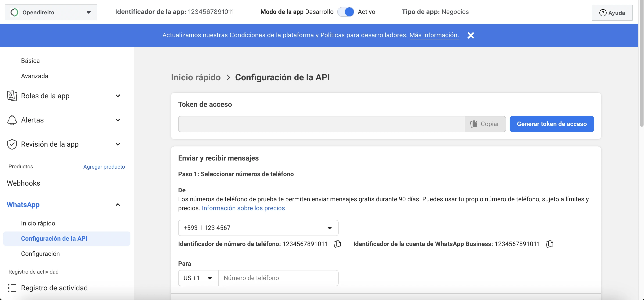Screen dimensions: 644x300
Task: Copy the Identificador de la cuenta de WhatsApp Business
Action: (549, 244)
